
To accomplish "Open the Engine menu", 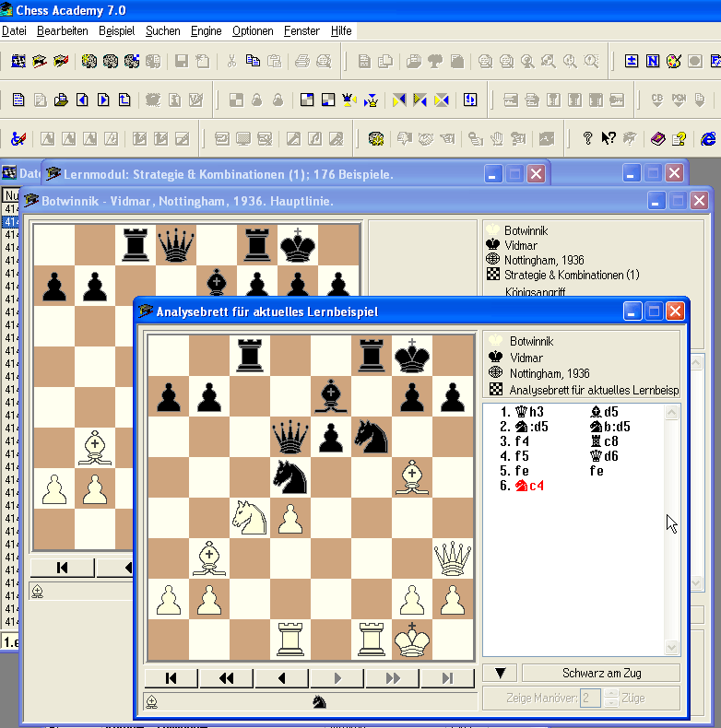I will coord(206,31).
